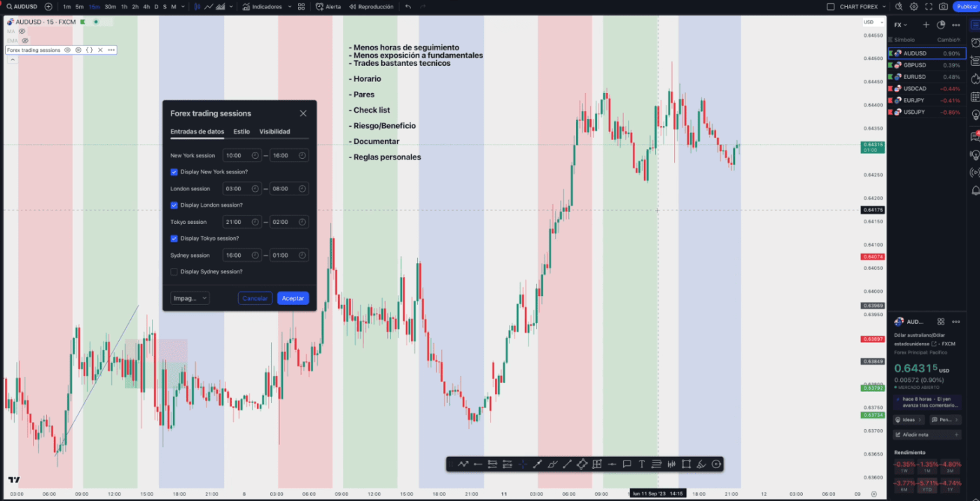Select the comment callout tool in drawing toolbar
980x501 pixels.
pos(626,464)
